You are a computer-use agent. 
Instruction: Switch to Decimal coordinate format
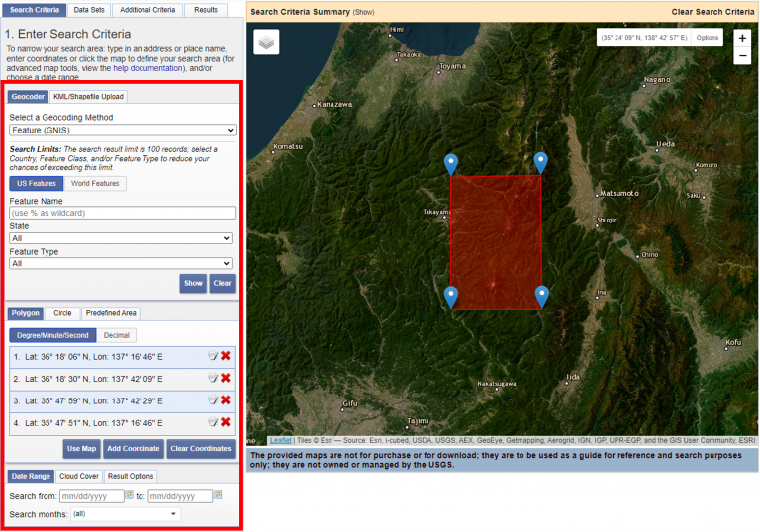[x=117, y=335]
